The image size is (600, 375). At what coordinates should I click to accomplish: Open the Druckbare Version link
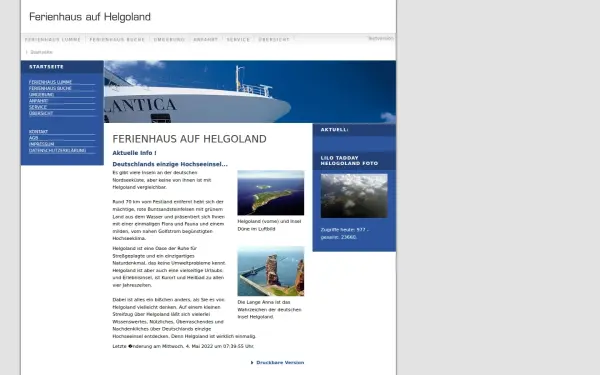(x=280, y=362)
